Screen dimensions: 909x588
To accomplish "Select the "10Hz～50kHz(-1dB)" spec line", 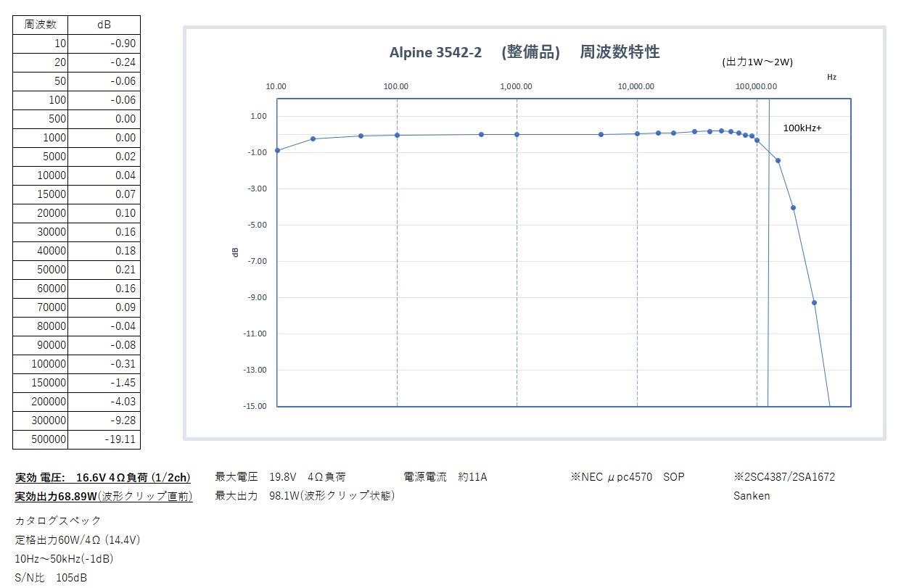I will [65, 558].
